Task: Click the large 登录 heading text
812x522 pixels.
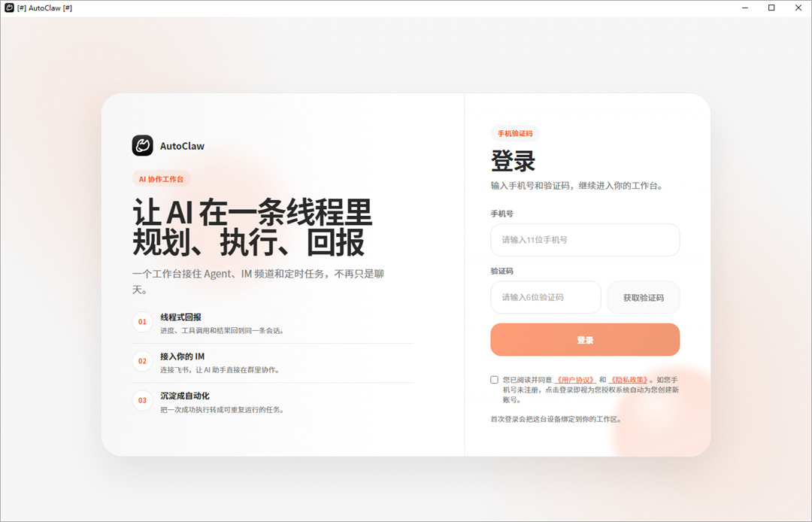Action: click(x=514, y=160)
